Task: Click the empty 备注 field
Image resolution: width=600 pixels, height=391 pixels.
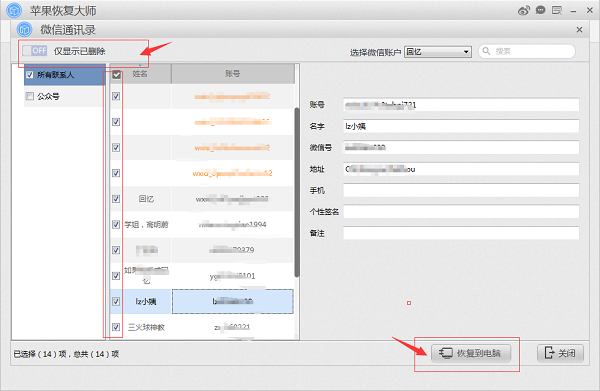Action: point(461,233)
